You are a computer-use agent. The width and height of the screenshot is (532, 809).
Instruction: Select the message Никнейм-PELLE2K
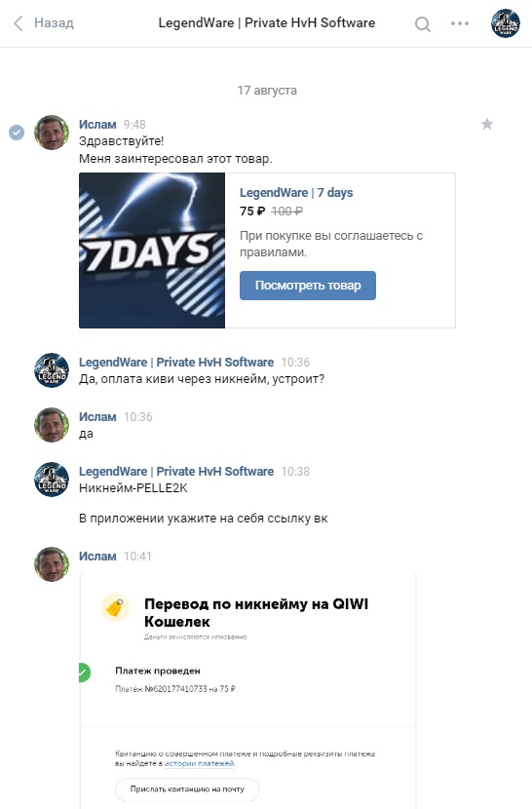[x=133, y=488]
